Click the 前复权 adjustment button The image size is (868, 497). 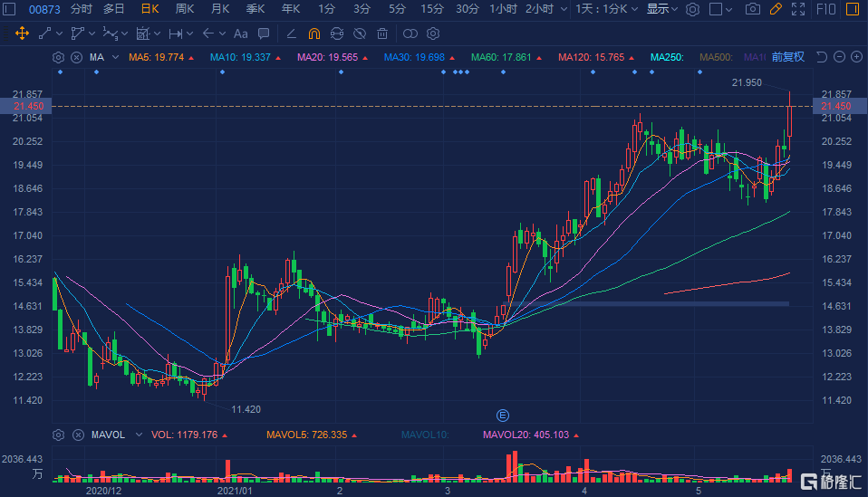[x=787, y=57]
